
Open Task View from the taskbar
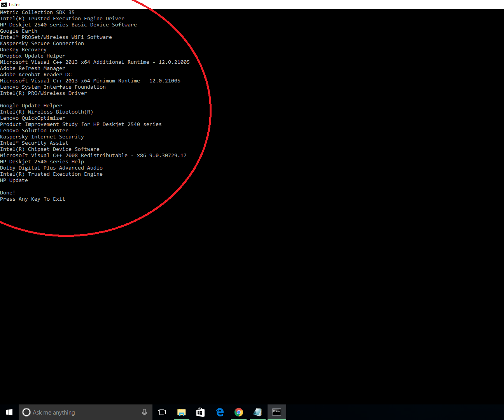(x=162, y=412)
